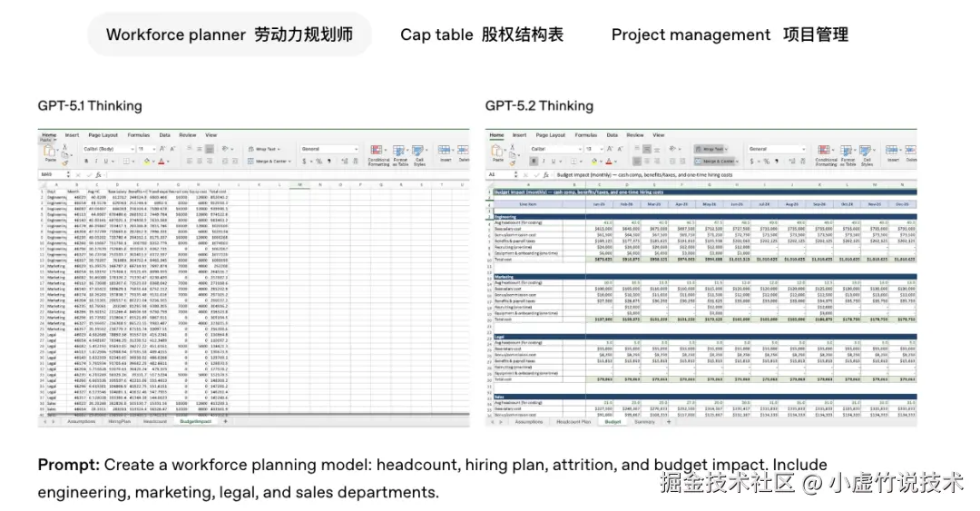Screen dimensions: 980x511
Task: Open the Summary sheet in GPT-5.2
Action: coord(644,421)
